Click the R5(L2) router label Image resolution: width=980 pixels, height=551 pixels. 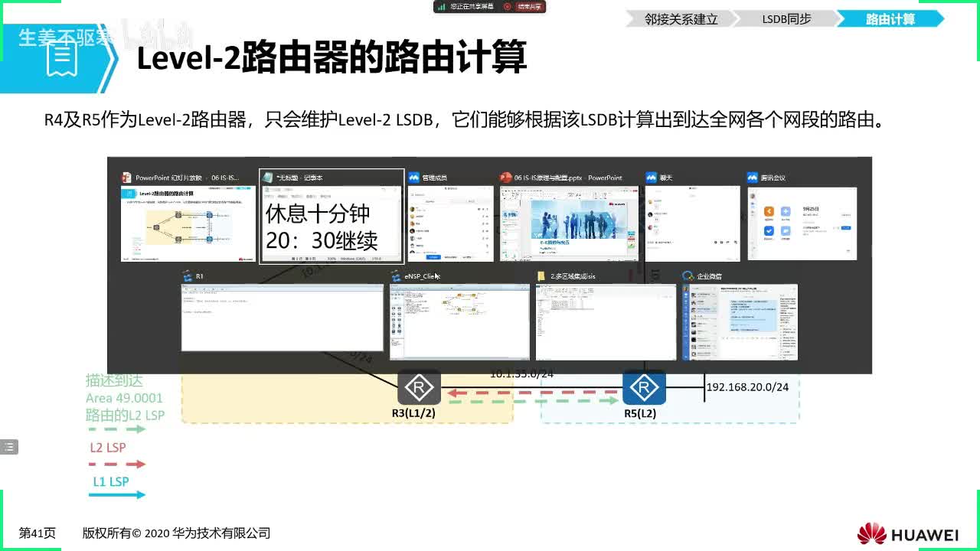[640, 413]
